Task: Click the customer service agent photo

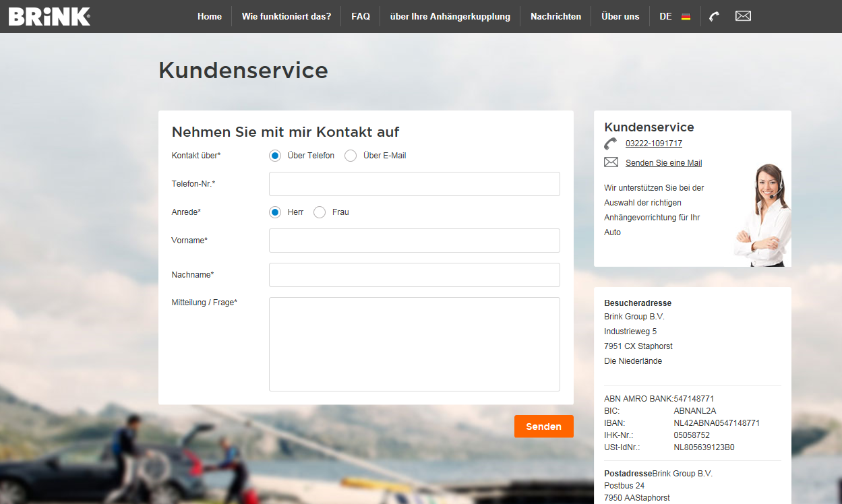Action: (762, 215)
